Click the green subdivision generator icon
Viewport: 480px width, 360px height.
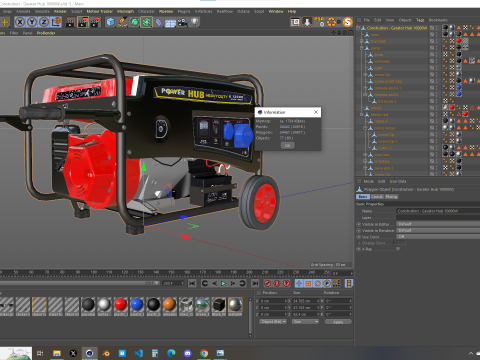(x=134, y=22)
